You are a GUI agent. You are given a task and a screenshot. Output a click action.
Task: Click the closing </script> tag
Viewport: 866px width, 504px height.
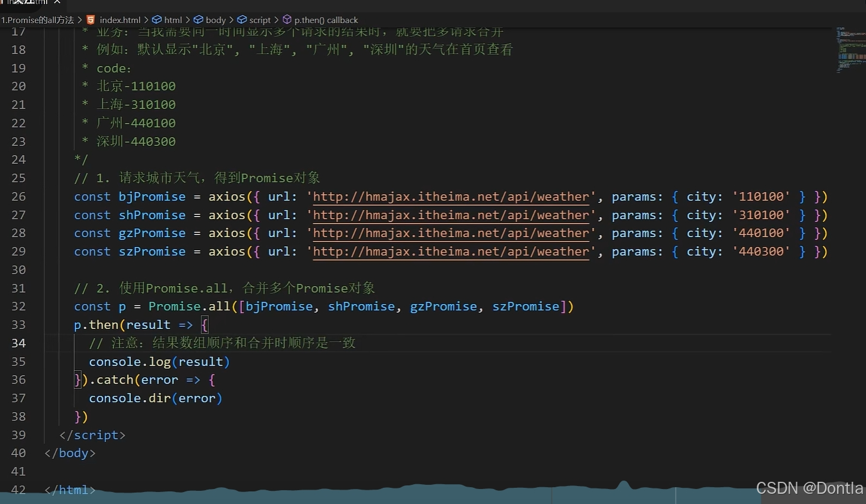point(92,434)
